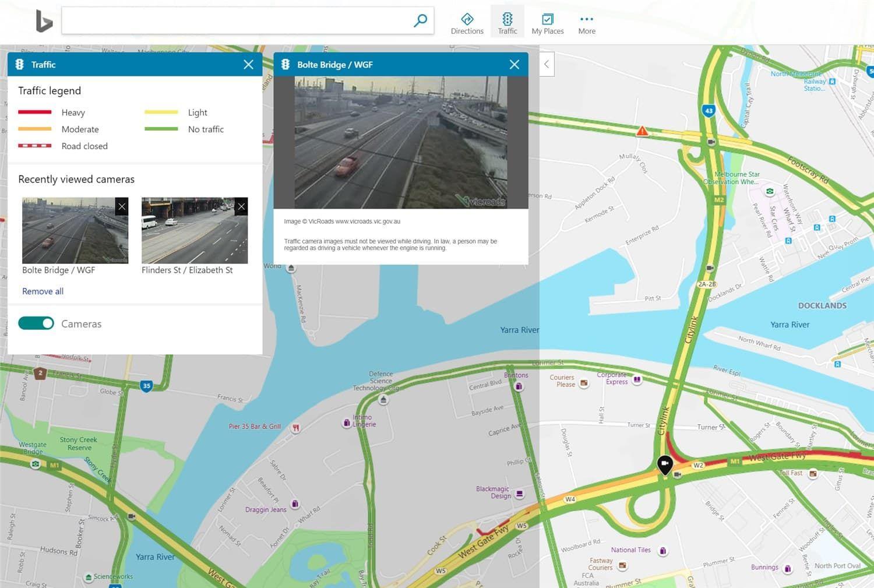Click the search magnifier icon
The width and height of the screenshot is (874, 588).
(420, 21)
